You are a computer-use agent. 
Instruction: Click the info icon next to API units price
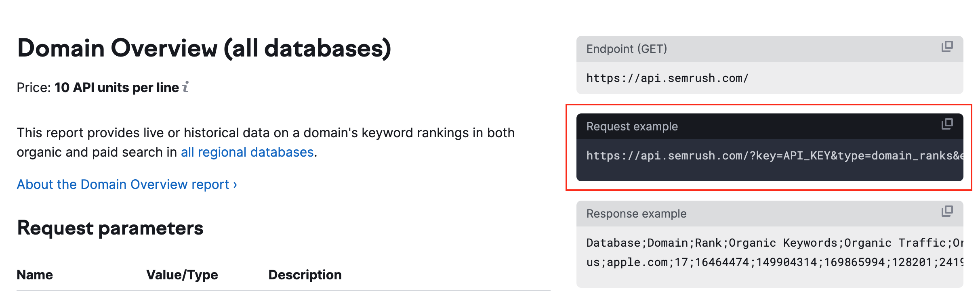point(185,87)
